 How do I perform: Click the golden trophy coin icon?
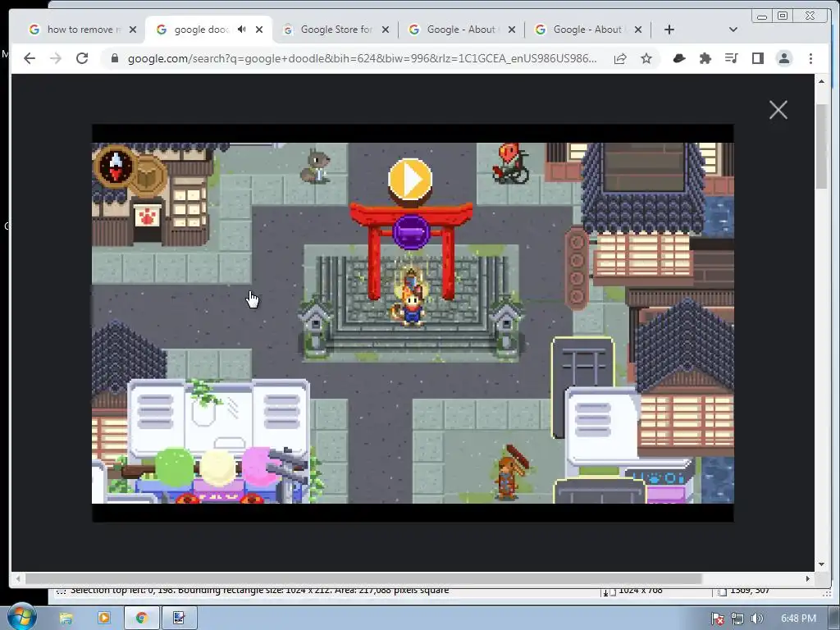149,176
